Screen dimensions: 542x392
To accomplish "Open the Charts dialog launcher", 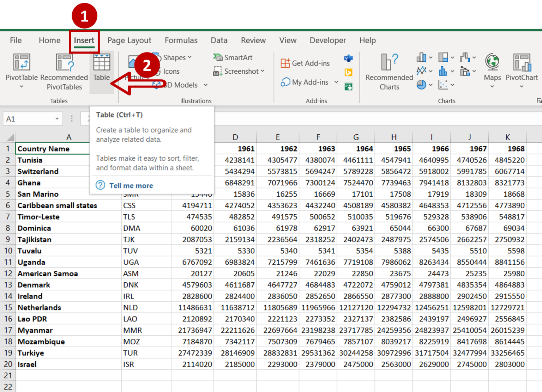I will [539, 101].
